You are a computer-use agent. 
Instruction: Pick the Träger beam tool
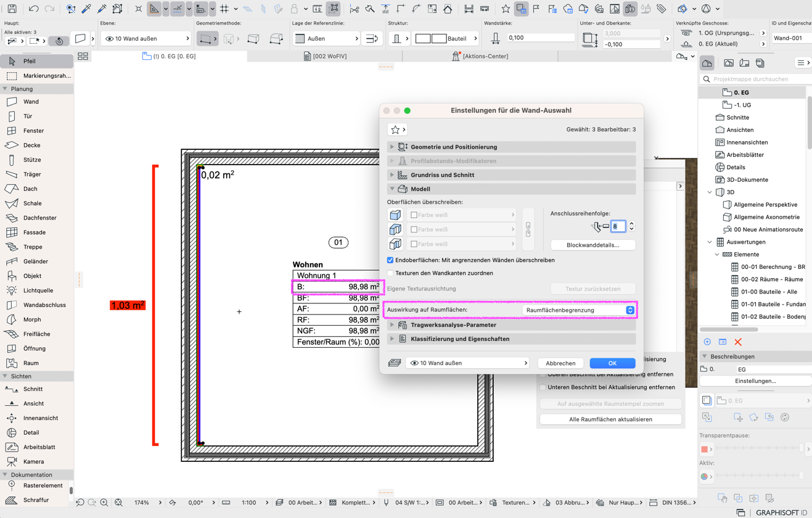(36, 174)
